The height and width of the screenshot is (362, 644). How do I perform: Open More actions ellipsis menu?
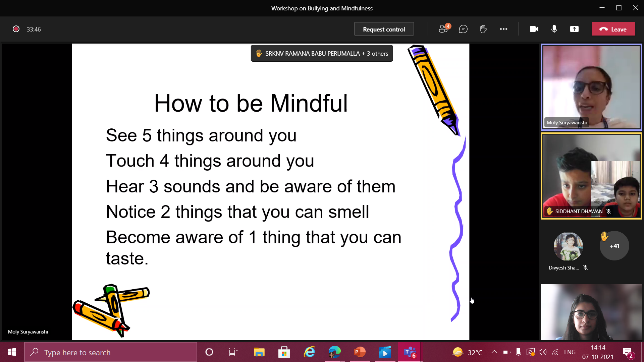coord(503,29)
